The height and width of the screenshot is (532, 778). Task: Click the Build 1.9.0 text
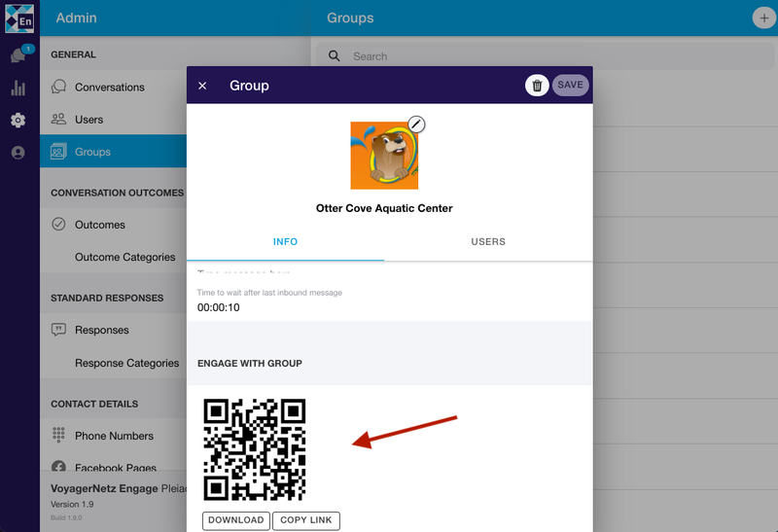[x=66, y=517]
